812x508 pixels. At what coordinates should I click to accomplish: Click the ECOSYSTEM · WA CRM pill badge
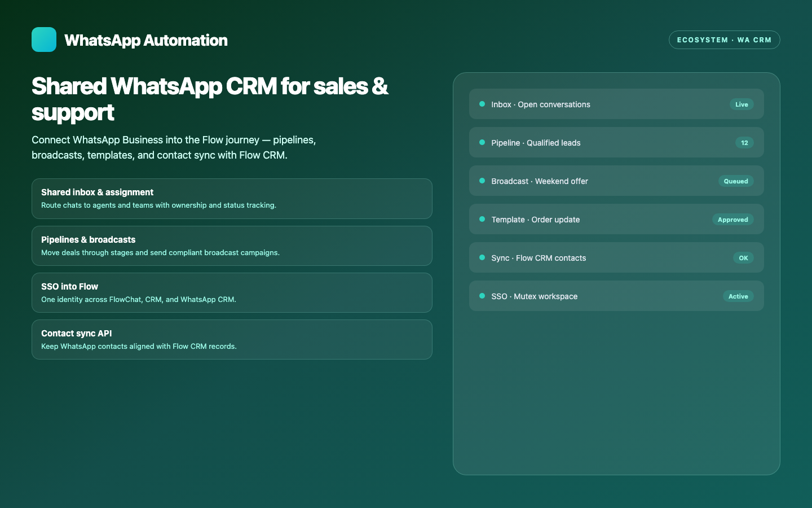pos(724,40)
